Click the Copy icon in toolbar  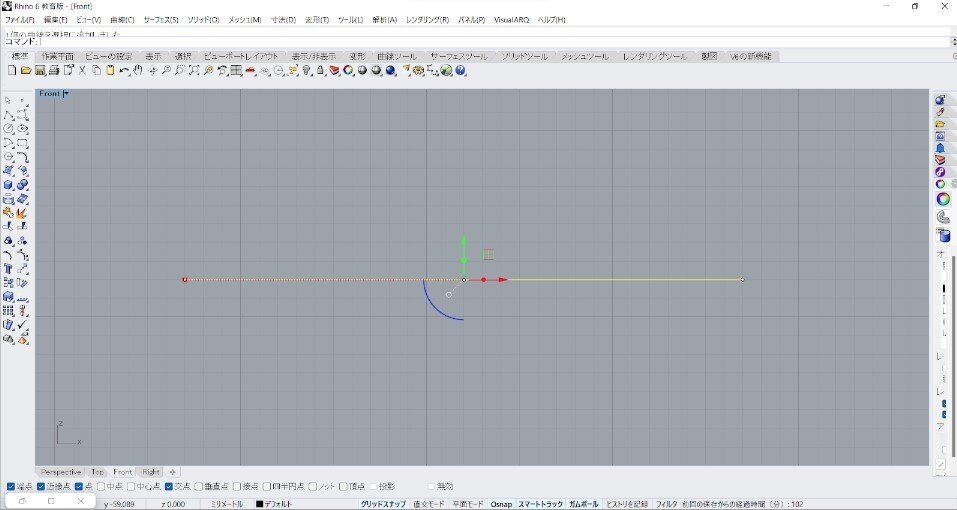point(96,70)
